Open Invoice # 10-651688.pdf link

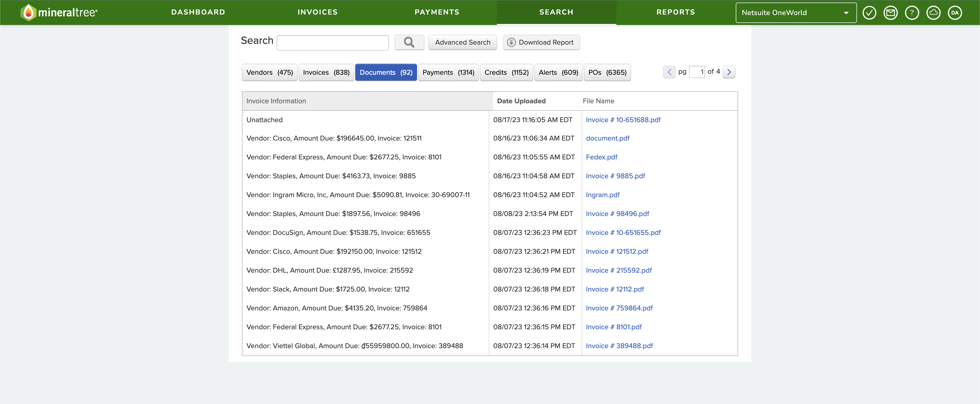[x=623, y=120]
